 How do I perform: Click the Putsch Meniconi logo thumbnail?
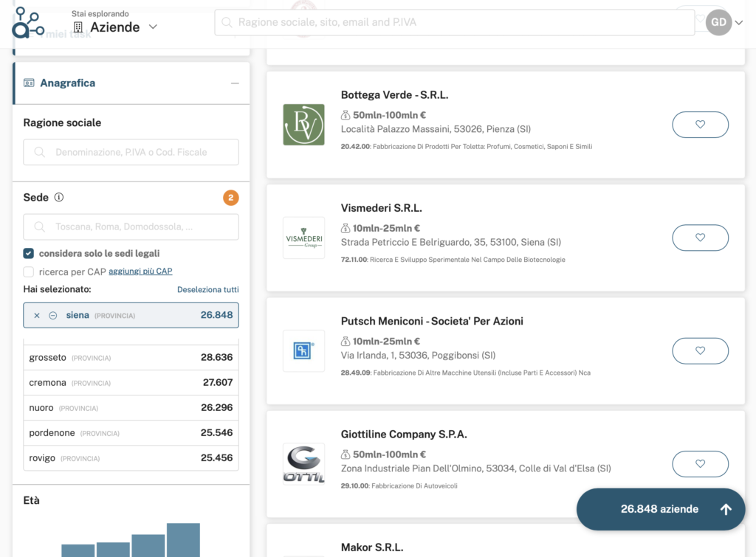[x=303, y=350]
